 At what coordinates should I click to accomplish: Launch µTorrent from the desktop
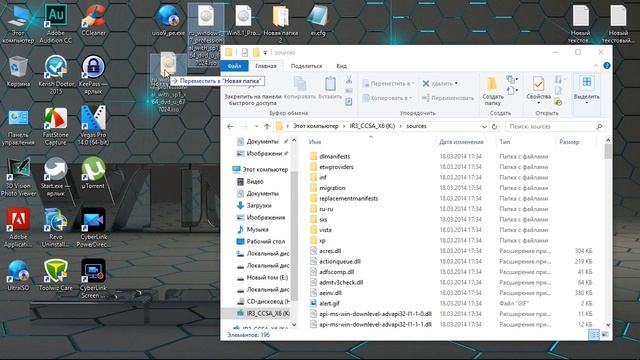tap(93, 173)
